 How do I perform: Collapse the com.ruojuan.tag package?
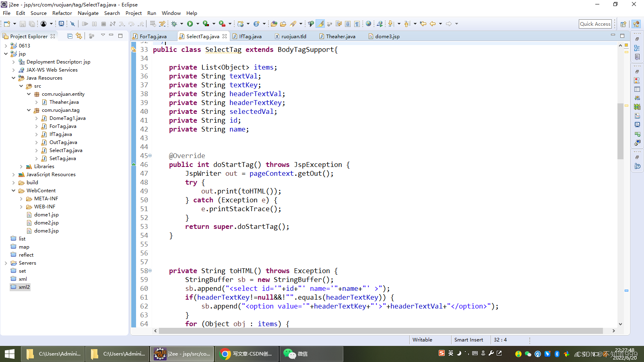(x=29, y=110)
